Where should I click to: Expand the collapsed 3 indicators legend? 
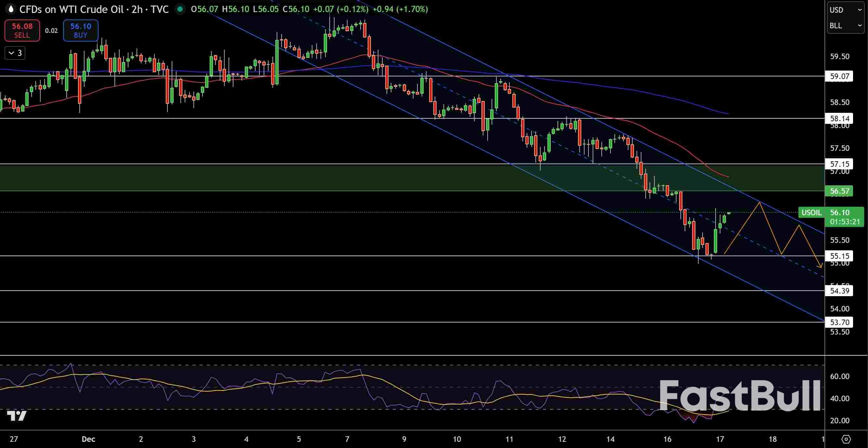click(15, 53)
